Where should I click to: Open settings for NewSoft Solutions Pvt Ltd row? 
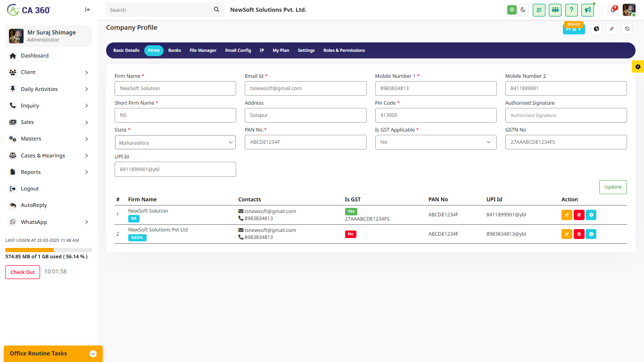[591, 234]
